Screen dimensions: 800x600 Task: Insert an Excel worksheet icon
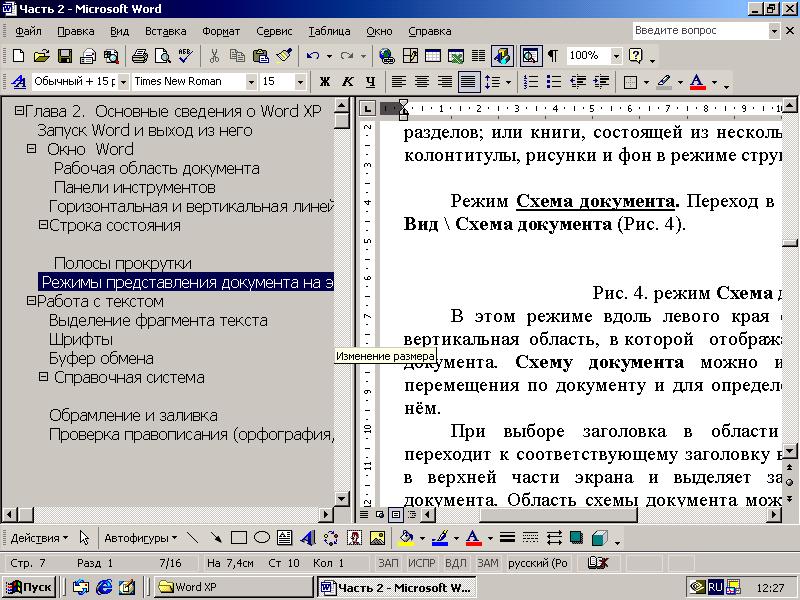(456, 56)
